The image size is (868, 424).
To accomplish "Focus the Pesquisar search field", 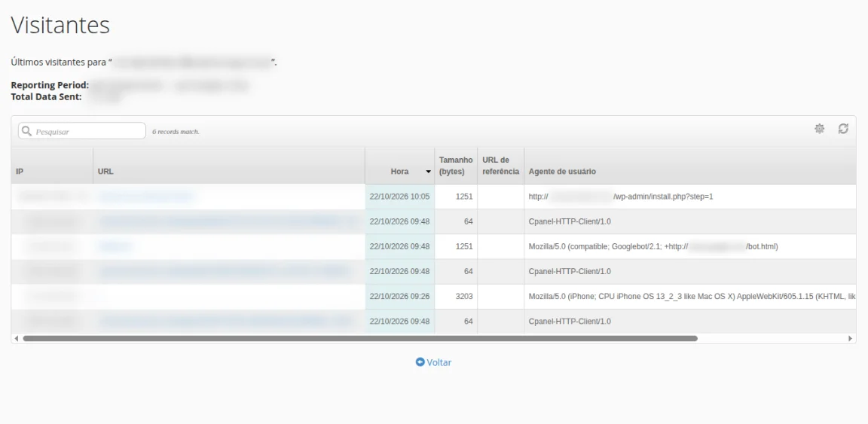I will click(82, 130).
